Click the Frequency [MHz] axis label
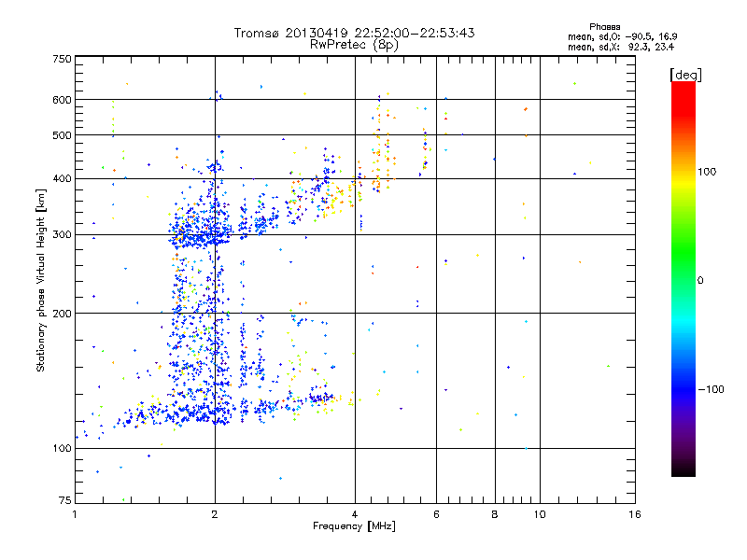This screenshot has height=560, width=747. [x=354, y=526]
